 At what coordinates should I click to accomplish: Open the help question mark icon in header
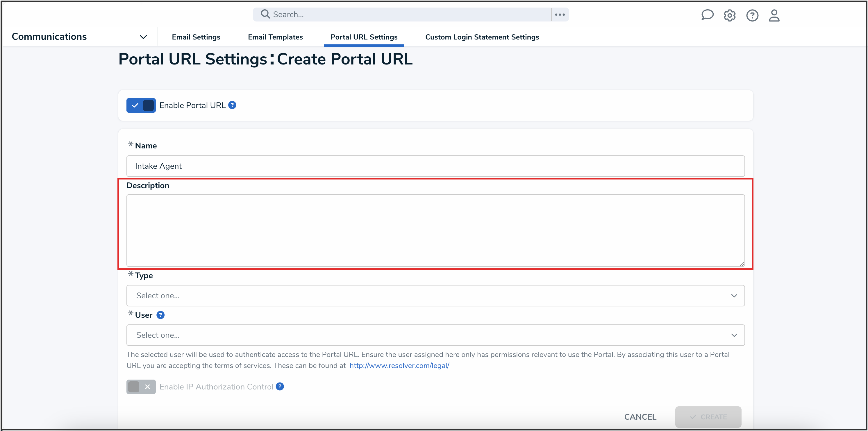click(752, 15)
